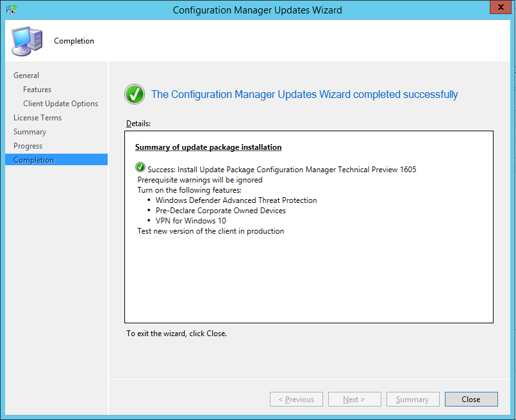Select License Terms in the wizard sidebar
516x420 pixels.
click(38, 118)
